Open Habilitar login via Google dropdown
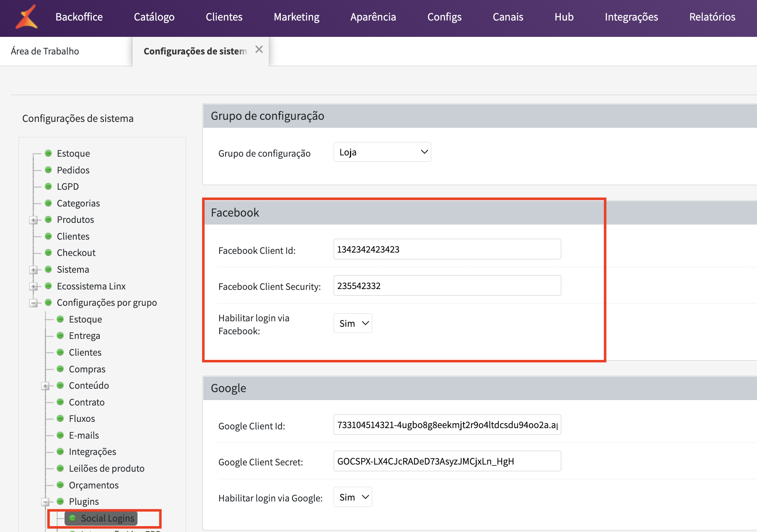This screenshot has width=757, height=532. (x=353, y=497)
